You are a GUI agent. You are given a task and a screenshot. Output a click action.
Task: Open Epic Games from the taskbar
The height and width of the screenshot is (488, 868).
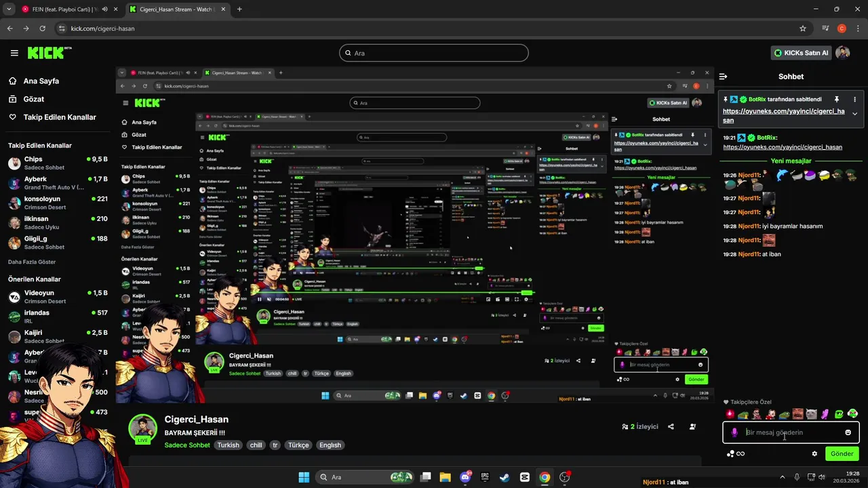tap(485, 477)
